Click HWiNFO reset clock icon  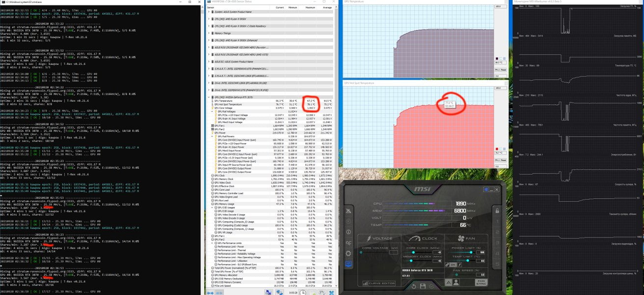[x=302, y=292]
